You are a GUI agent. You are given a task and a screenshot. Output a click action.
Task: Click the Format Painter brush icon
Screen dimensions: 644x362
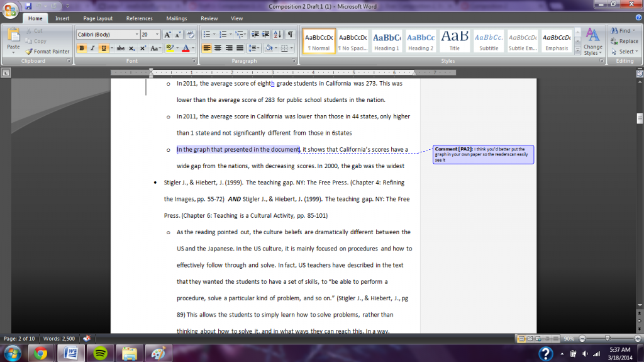tap(30, 52)
